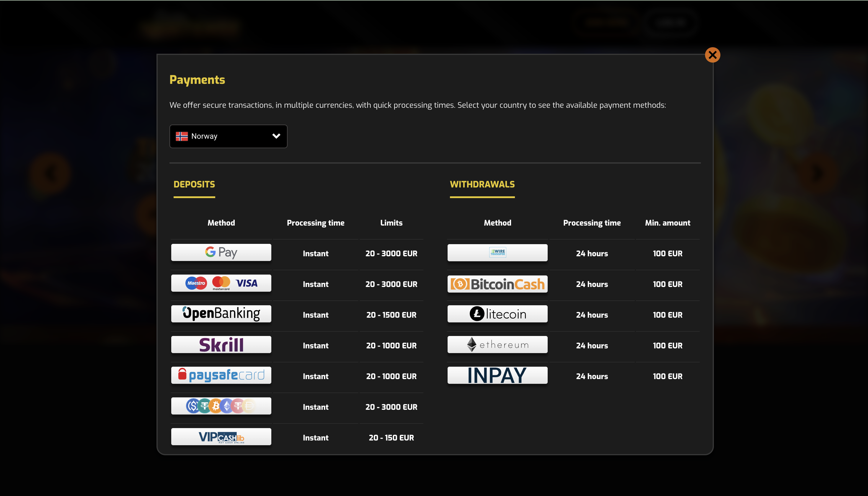This screenshot has height=496, width=868.
Task: Click Instant in the OpenBanking row
Action: 315,315
